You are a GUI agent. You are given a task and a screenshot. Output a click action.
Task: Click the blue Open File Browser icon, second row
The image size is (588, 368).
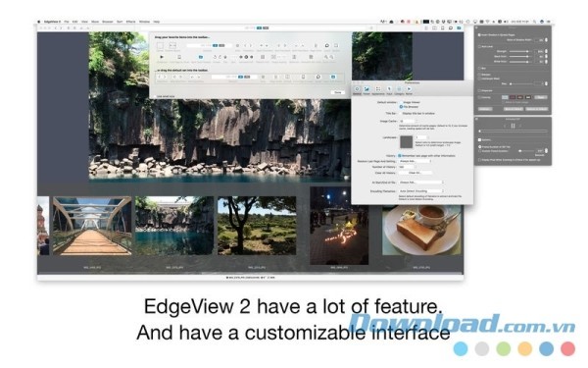pos(201,57)
